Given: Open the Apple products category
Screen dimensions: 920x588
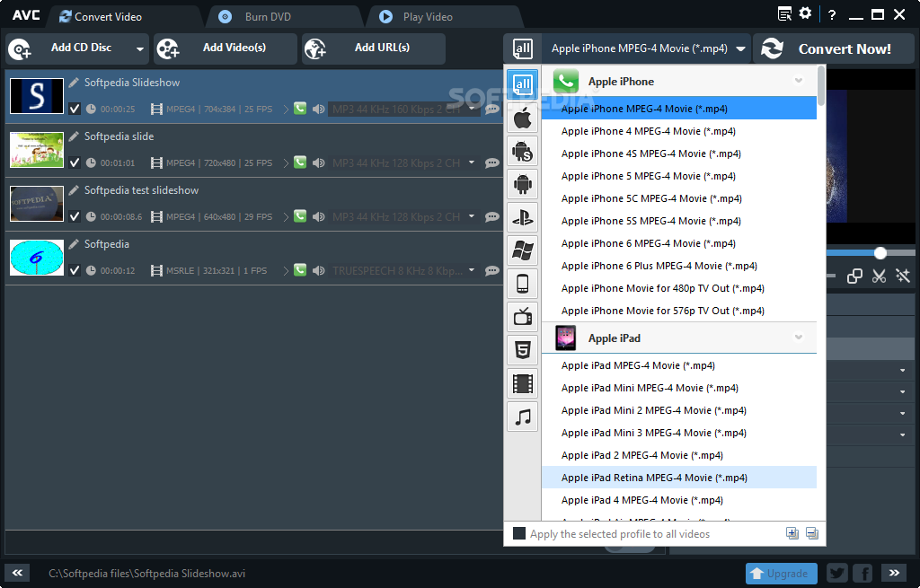Looking at the screenshot, I should 522,118.
